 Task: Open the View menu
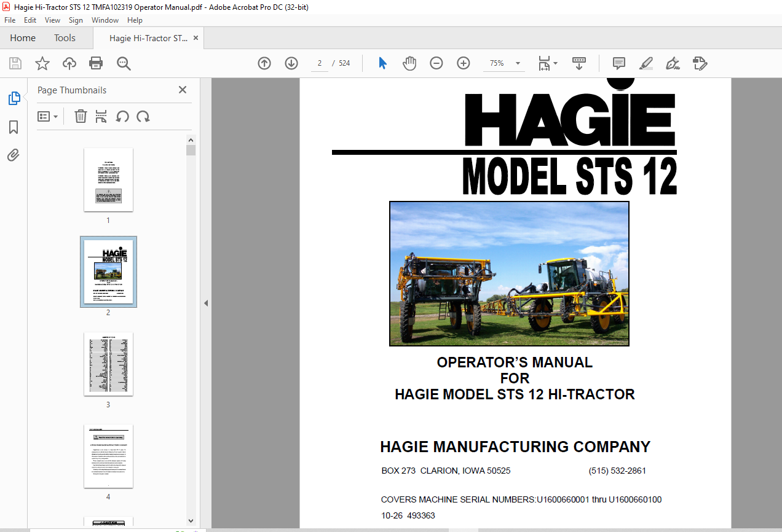pos(52,20)
